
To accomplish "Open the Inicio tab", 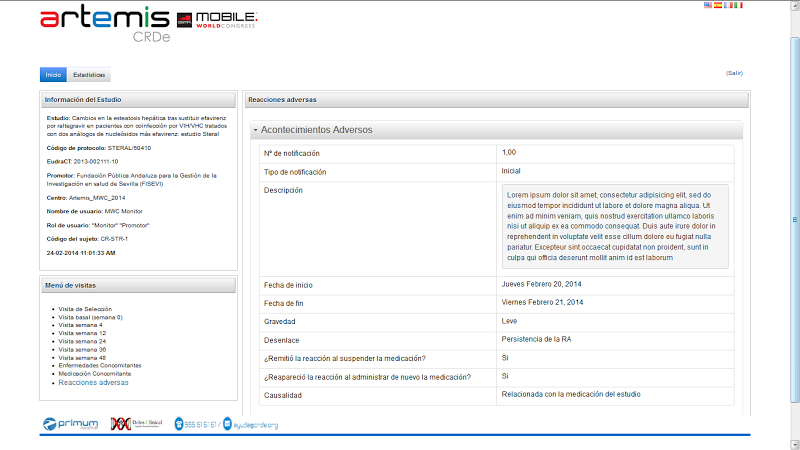I will tap(53, 74).
